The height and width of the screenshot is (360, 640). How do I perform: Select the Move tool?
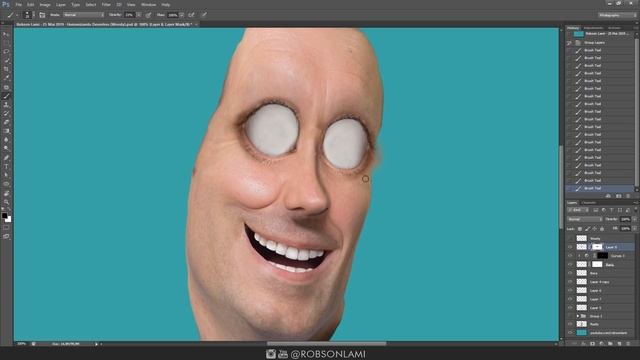coord(6,34)
